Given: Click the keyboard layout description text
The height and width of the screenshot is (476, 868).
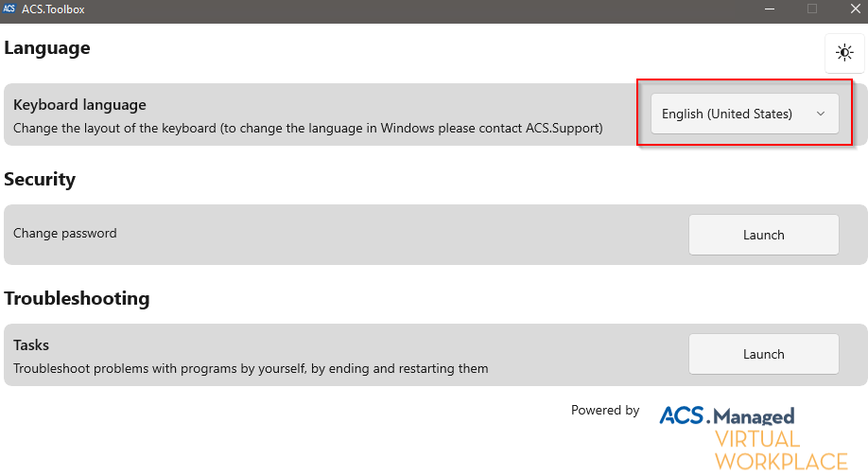Looking at the screenshot, I should (x=307, y=127).
